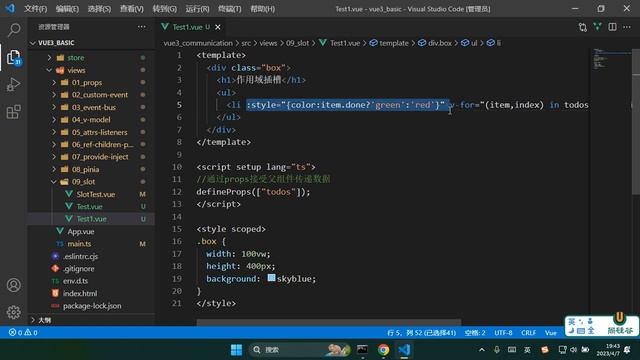640x360 pixels.
Task: Open the 运行(R) menu
Action: point(197,9)
